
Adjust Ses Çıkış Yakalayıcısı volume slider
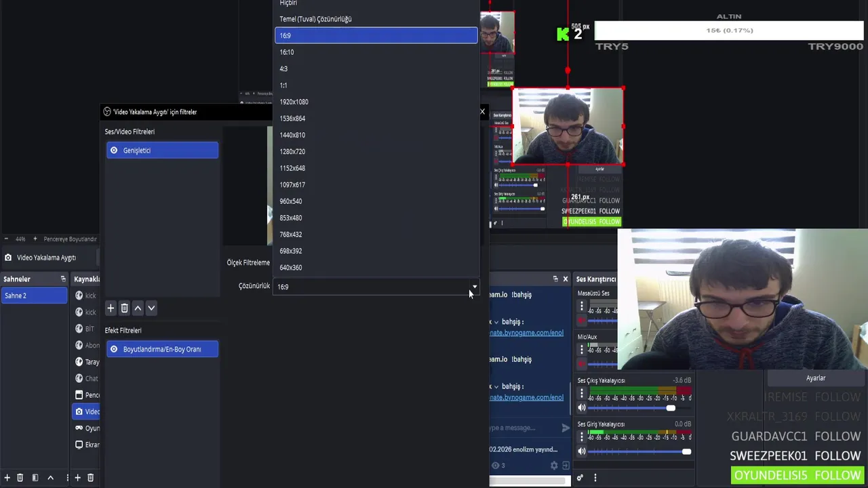(639, 408)
